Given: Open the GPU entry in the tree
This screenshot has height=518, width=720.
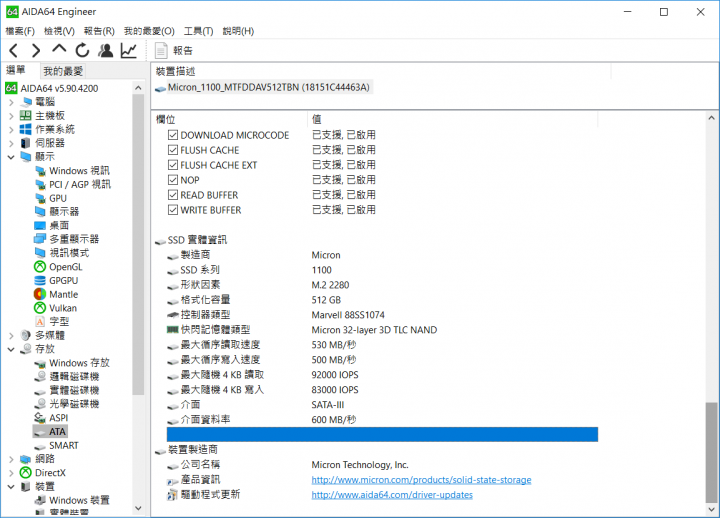Looking at the screenshot, I should pyautogui.click(x=58, y=198).
